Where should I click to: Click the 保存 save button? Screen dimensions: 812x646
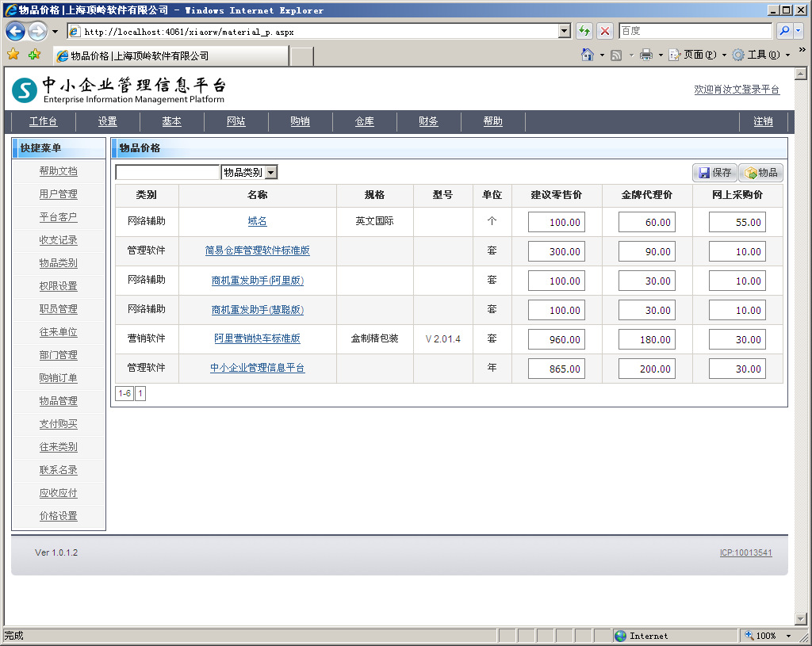(714, 173)
